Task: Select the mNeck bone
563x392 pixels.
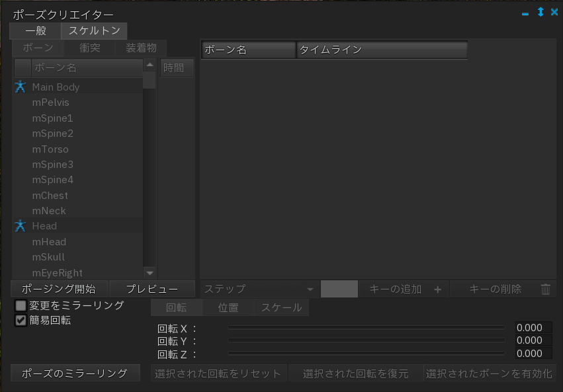Action: (78, 211)
